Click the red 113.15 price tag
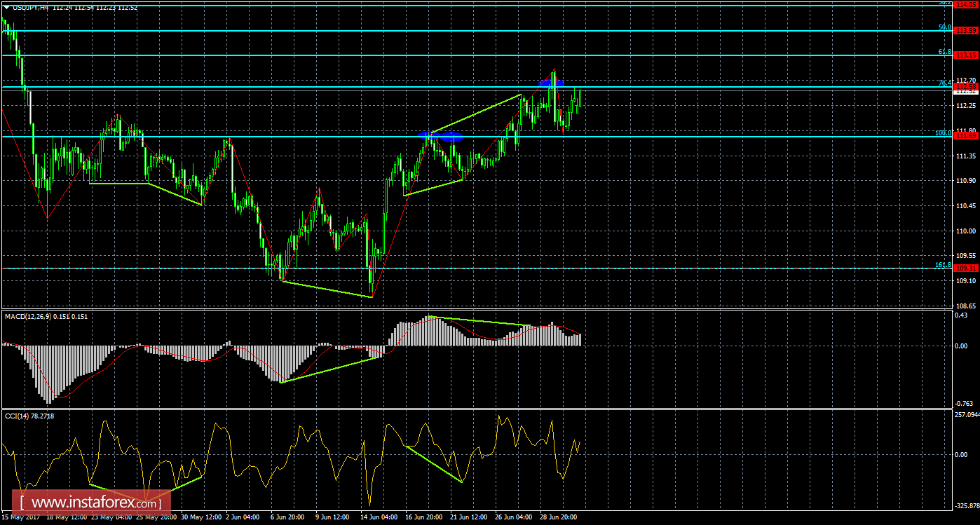The height and width of the screenshot is (525, 980). pyautogui.click(x=967, y=55)
